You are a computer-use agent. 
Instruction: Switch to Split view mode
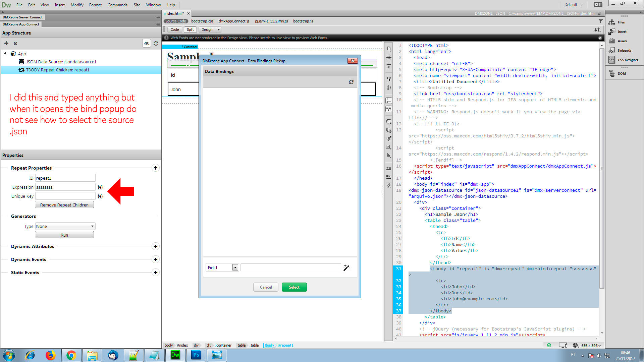tap(190, 29)
